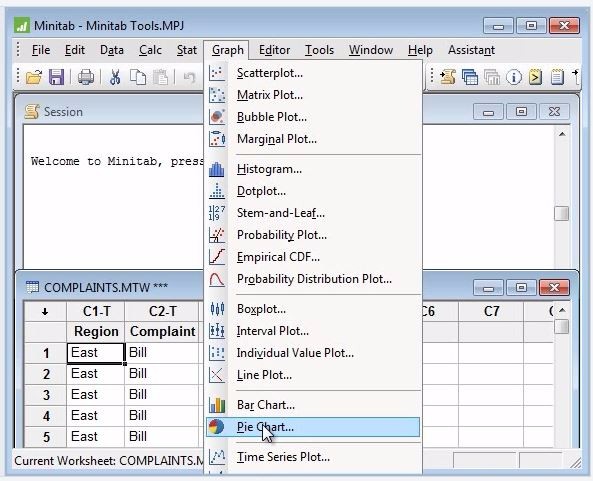593x481 pixels.
Task: Select Time Series Plot... entry
Action: click(314, 457)
